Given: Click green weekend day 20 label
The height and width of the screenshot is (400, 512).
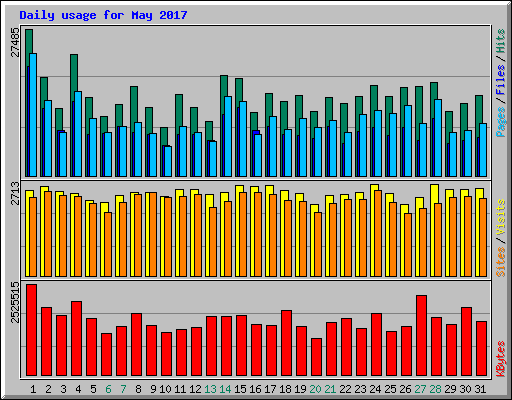Looking at the screenshot, I should click(315, 389).
